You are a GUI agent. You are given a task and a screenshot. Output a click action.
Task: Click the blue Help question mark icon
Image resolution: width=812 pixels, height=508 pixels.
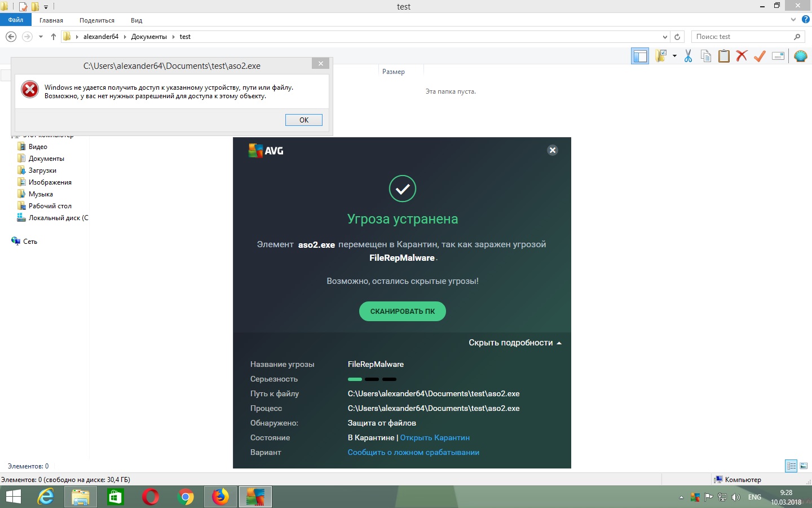pyautogui.click(x=805, y=20)
